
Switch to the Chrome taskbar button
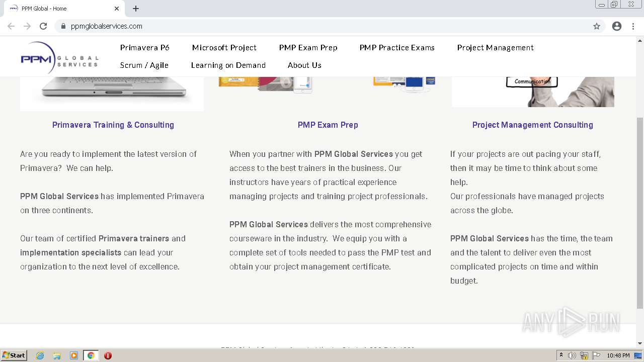[x=91, y=355]
